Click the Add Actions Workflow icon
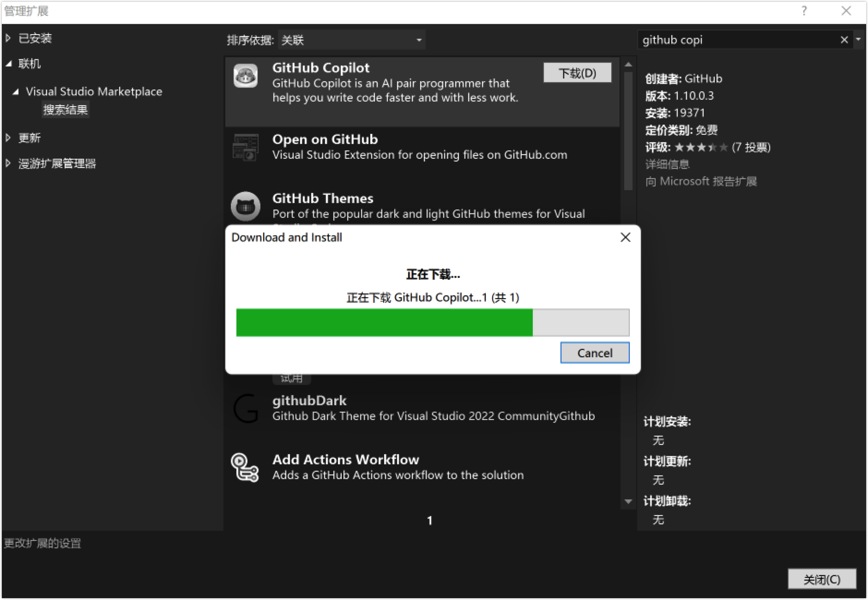Viewport: 868px width, 600px height. (x=245, y=467)
